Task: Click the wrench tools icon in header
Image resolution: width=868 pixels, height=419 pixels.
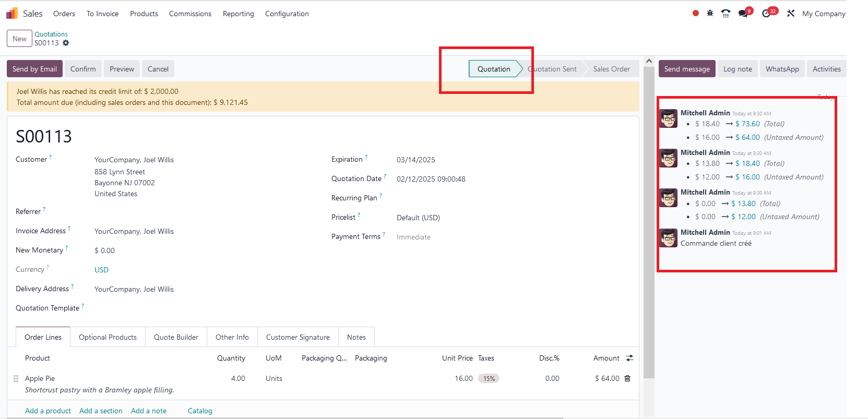Action: (791, 14)
